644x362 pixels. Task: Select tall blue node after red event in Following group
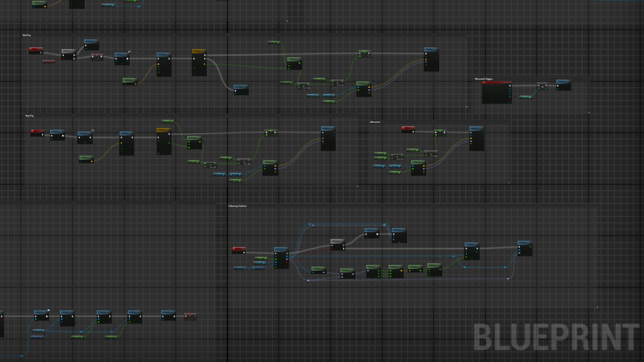(281, 258)
